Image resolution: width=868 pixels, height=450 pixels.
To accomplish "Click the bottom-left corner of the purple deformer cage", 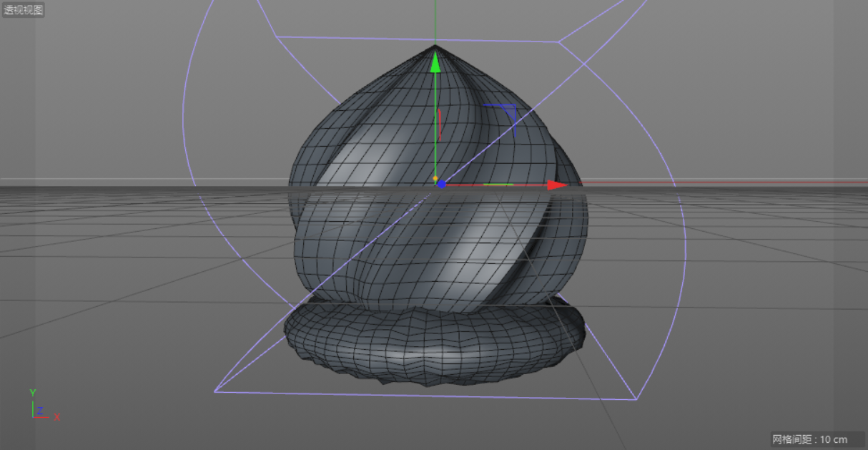I will click(x=215, y=391).
